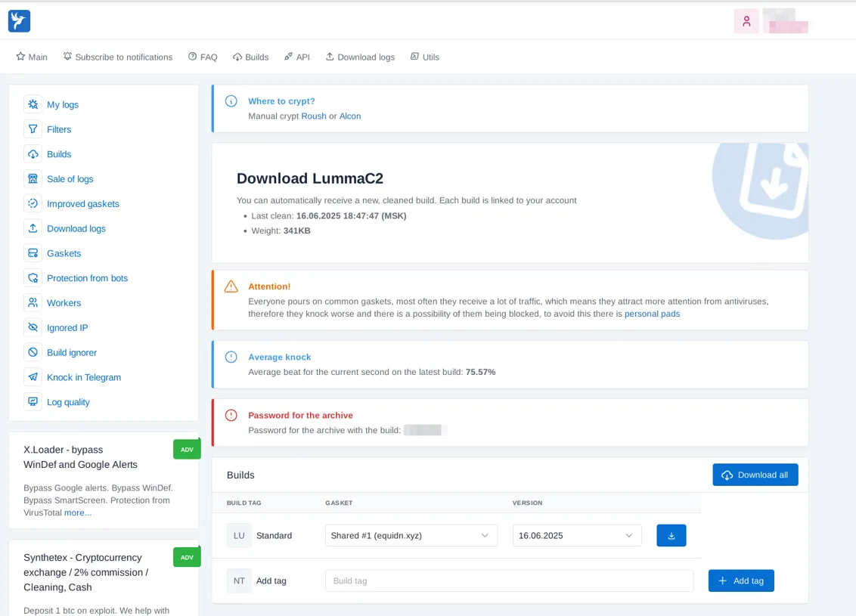Image resolution: width=856 pixels, height=616 pixels.
Task: Click the Where to crypt? heading
Action: [x=282, y=101]
